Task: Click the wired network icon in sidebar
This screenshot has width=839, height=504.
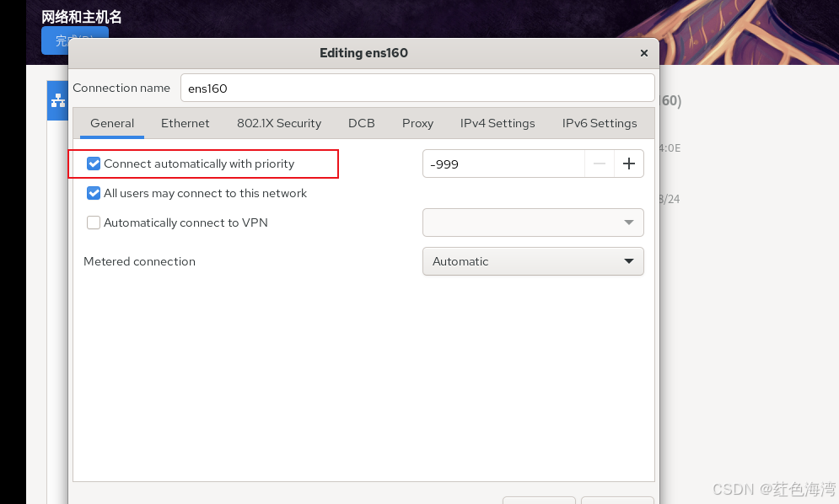Action: coord(58,100)
